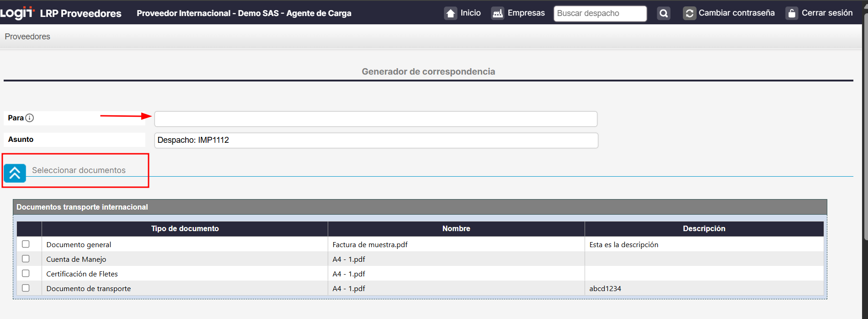868x319 pixels.
Task: Collapse section with blue double-chevron icon
Action: pyautogui.click(x=15, y=173)
